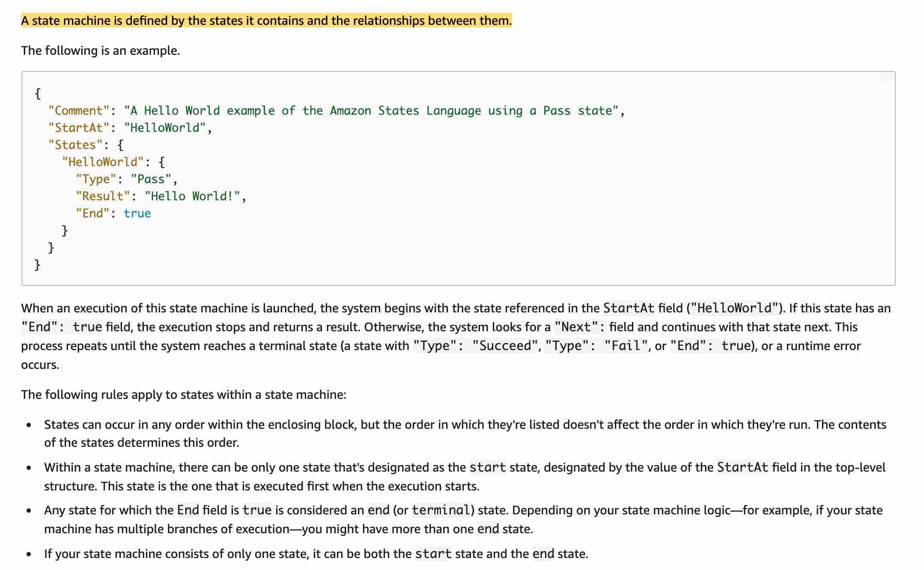Select the highlighted sentence about state machines
The image size is (924, 570).
[266, 20]
